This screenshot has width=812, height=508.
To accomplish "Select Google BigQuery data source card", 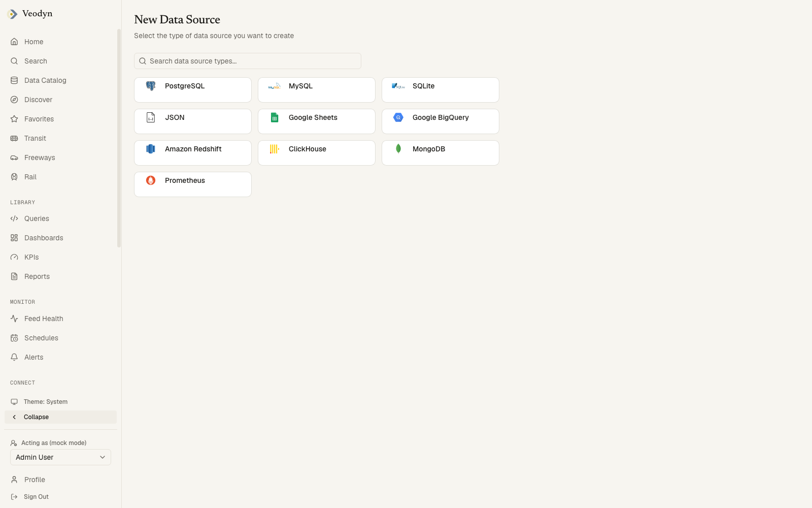I will tap(441, 121).
